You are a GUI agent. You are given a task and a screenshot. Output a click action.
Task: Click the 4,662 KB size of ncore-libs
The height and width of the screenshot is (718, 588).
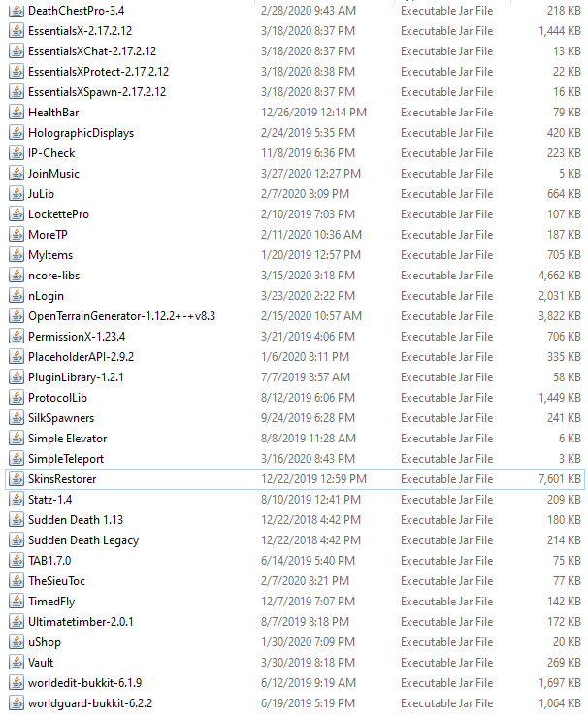click(x=560, y=276)
